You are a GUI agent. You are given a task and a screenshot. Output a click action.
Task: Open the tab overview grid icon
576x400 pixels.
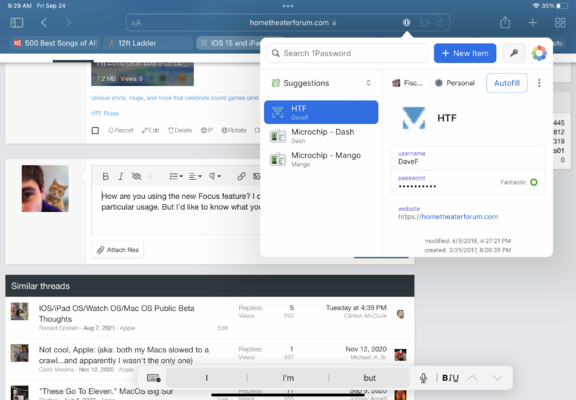coord(560,23)
